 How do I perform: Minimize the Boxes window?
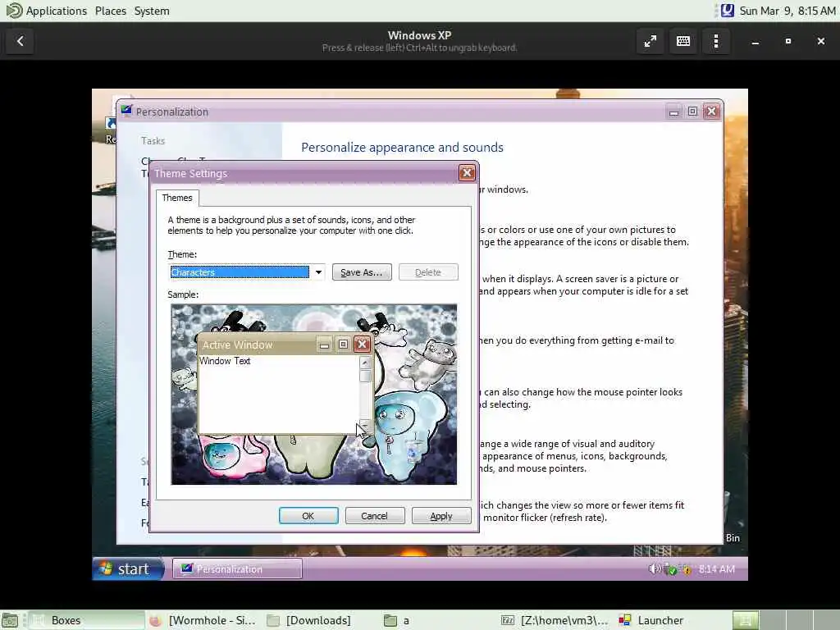tap(756, 41)
